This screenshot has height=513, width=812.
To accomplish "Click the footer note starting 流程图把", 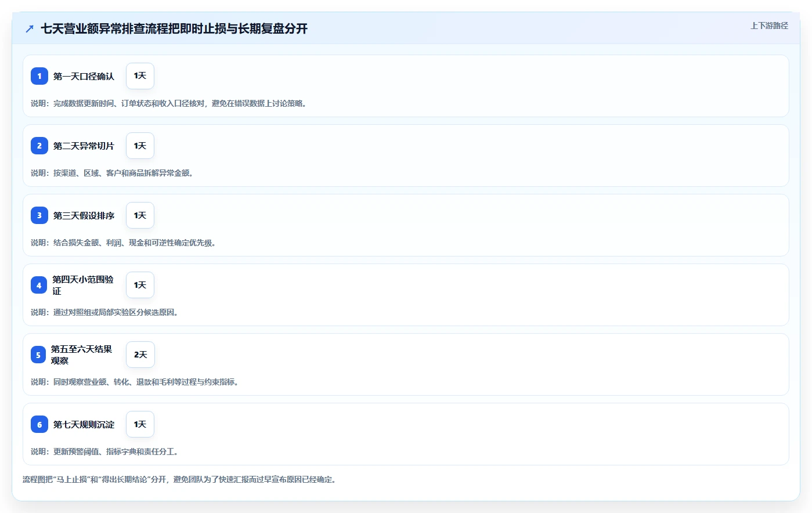I will click(x=179, y=479).
